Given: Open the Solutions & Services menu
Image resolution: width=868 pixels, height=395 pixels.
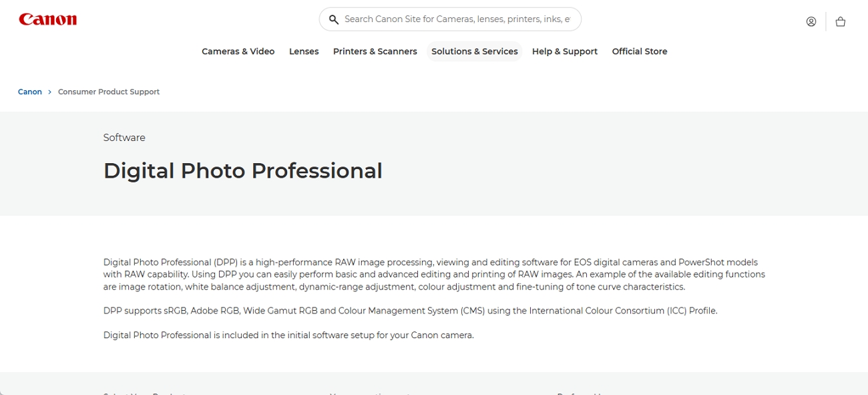Looking at the screenshot, I should [x=475, y=51].
